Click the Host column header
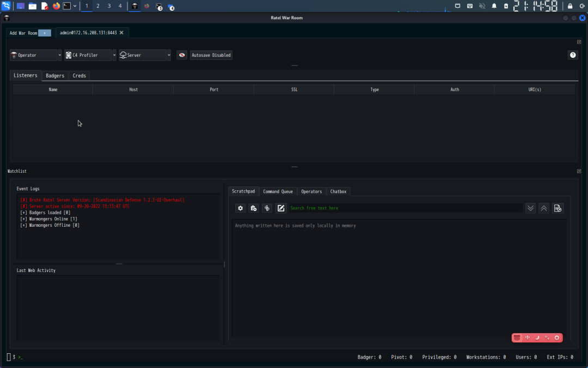 tap(133, 89)
